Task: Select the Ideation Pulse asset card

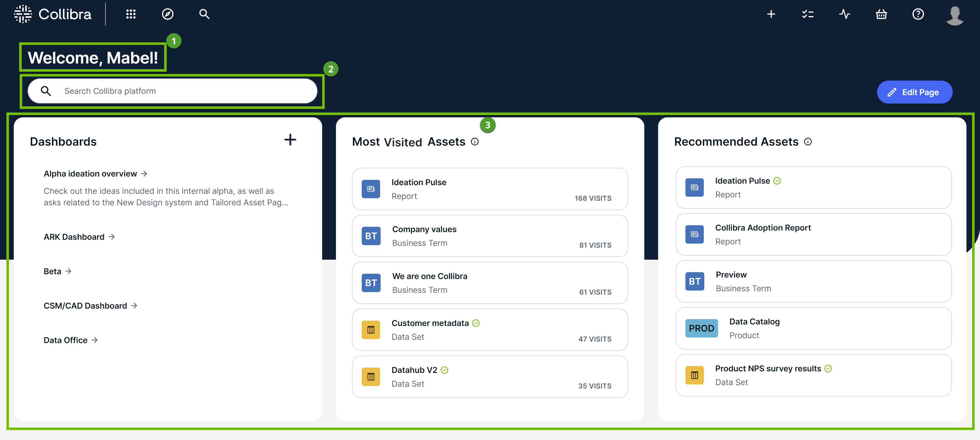Action: click(490, 189)
